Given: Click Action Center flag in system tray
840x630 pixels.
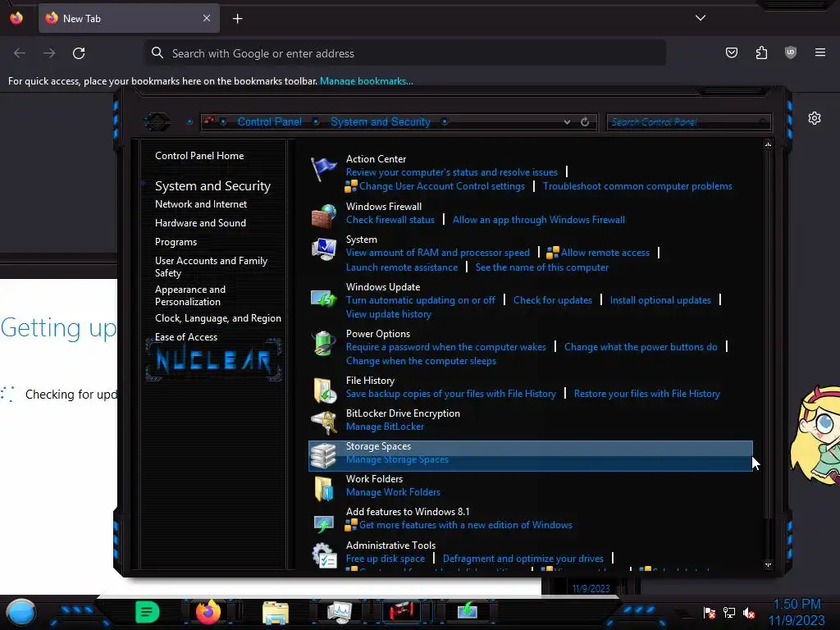Looking at the screenshot, I should (710, 613).
